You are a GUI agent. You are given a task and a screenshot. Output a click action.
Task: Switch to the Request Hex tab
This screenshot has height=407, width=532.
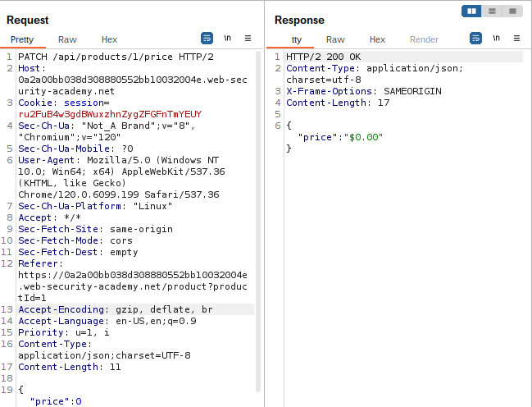(x=109, y=39)
